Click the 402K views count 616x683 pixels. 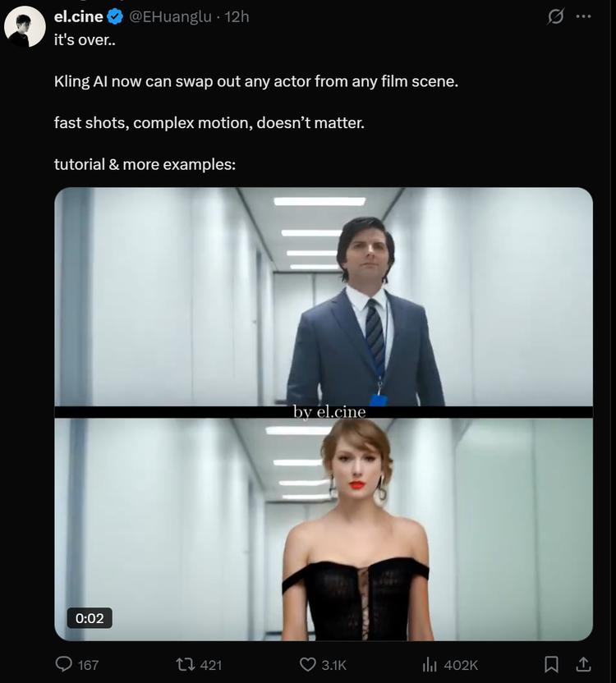pos(461,665)
